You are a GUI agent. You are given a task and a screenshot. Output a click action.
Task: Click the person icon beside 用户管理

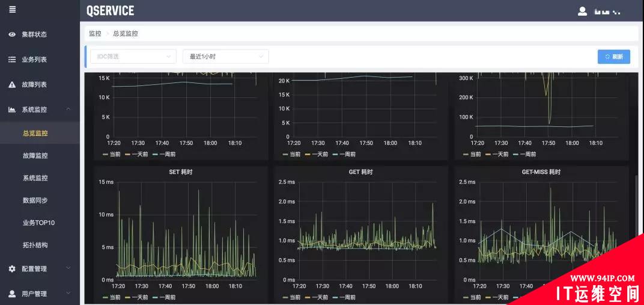13,294
